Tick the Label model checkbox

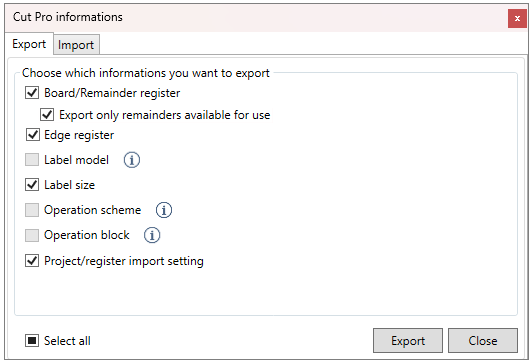click(x=32, y=159)
